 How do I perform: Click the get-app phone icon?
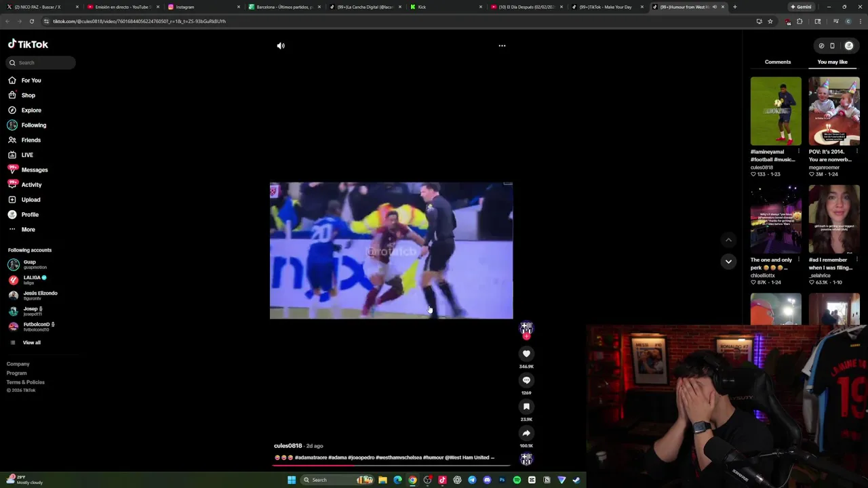pyautogui.click(x=832, y=46)
